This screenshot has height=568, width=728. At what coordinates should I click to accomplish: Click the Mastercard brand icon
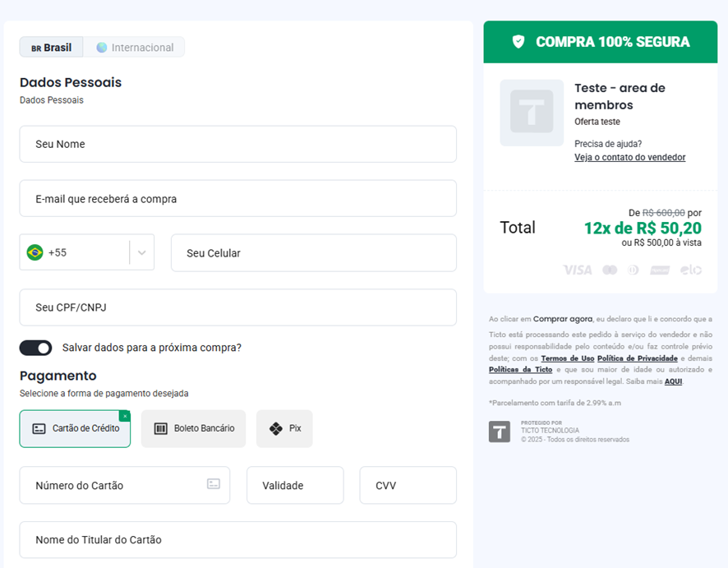[x=610, y=270]
